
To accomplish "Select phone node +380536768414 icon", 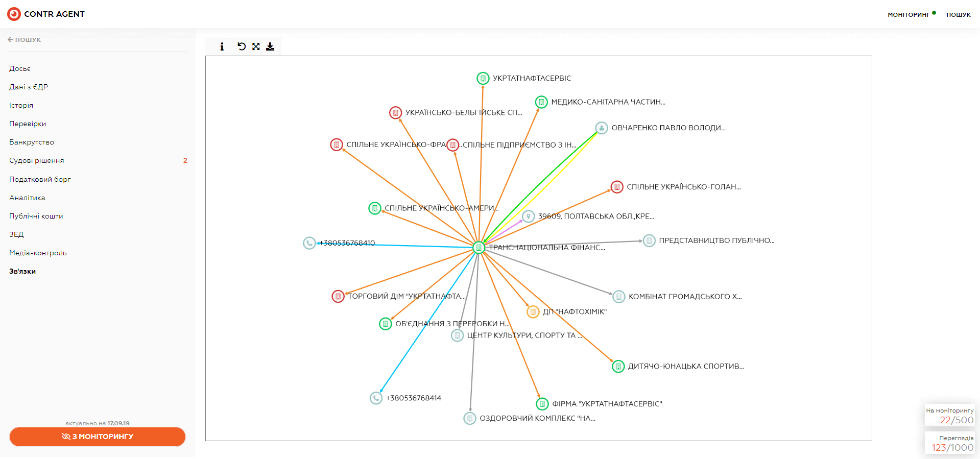I will (376, 398).
